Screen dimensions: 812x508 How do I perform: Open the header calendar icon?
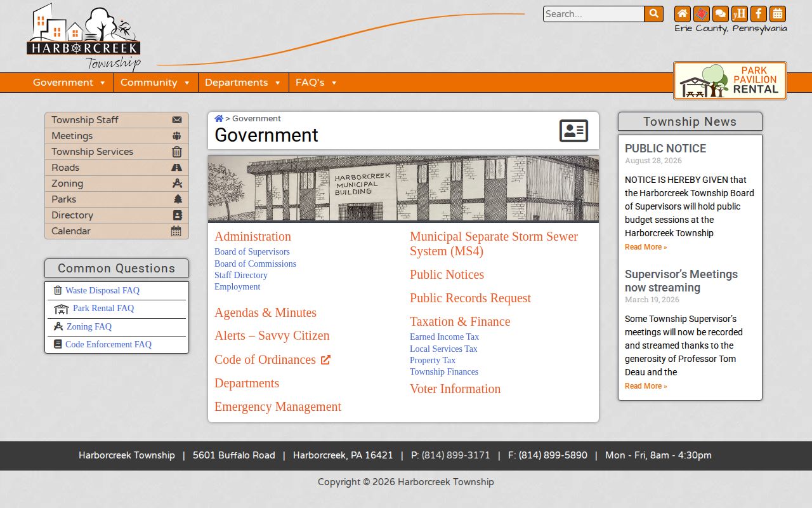click(778, 14)
